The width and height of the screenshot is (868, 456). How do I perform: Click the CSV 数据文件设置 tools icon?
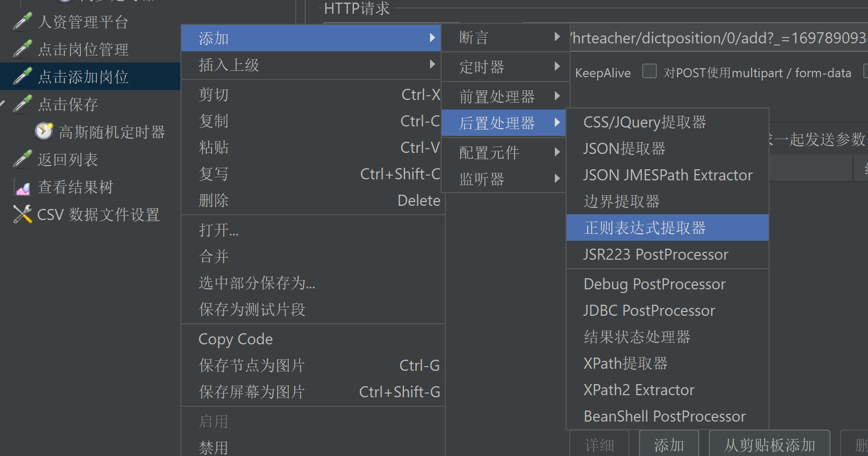pos(22,214)
